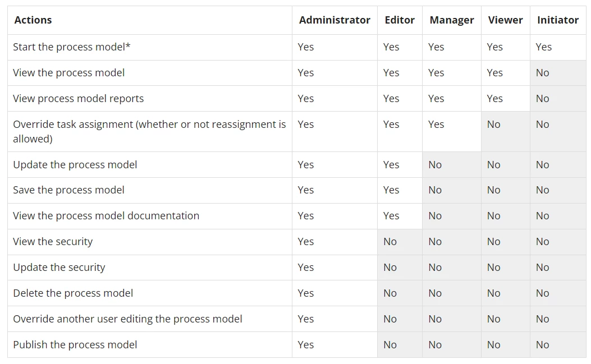Click the 'Publish the process model' row label
This screenshot has width=591, height=364.
point(75,345)
